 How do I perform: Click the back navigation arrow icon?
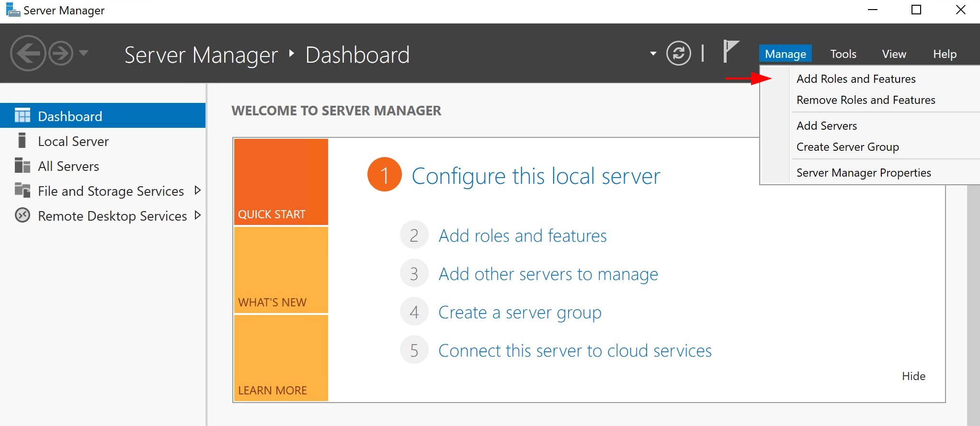pyautogui.click(x=28, y=53)
